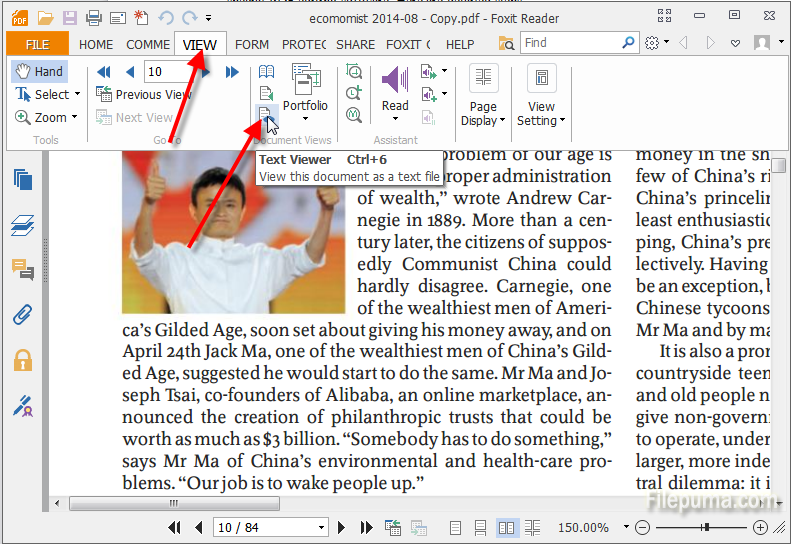Open the Layers panel in sidebar
This screenshot has height=544, width=792.
coord(22,225)
